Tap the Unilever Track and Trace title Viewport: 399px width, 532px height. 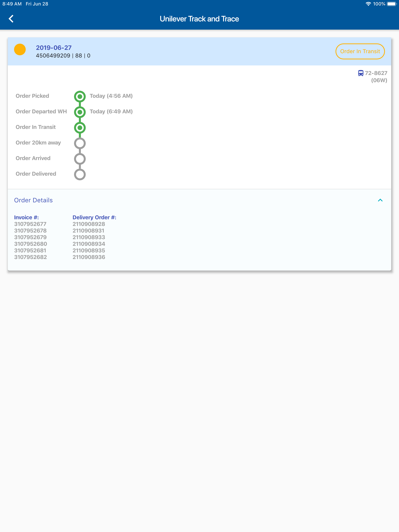(199, 19)
